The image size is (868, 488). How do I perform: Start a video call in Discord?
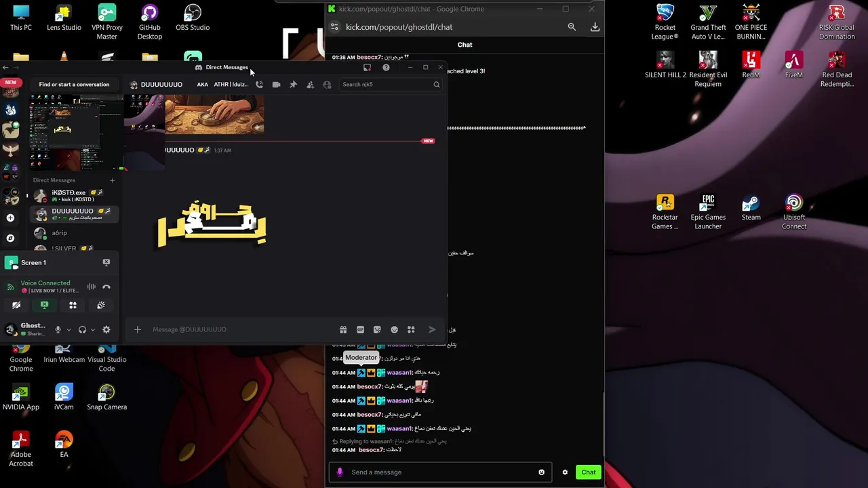[x=276, y=85]
